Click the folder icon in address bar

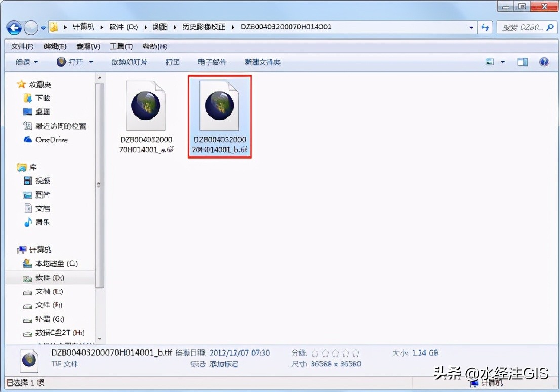[x=54, y=27]
